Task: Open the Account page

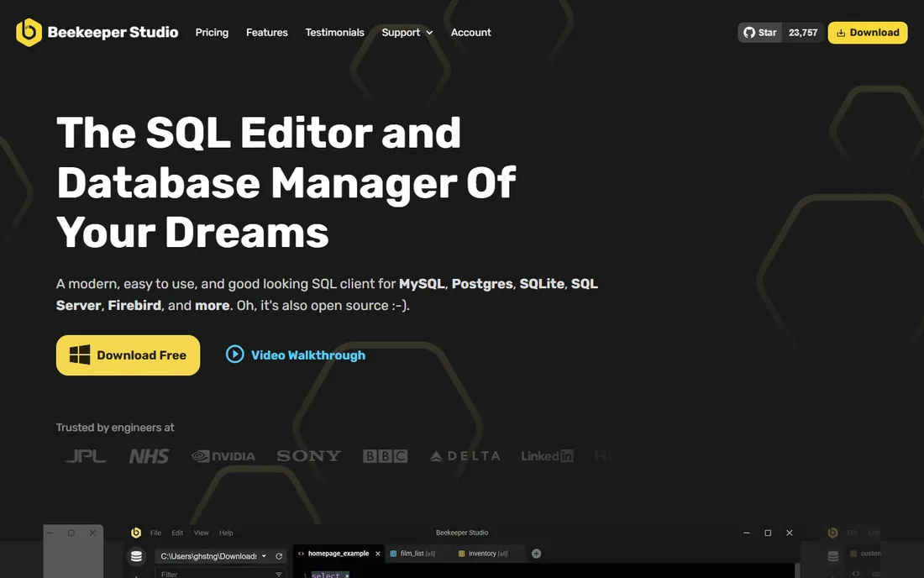Action: pyautogui.click(x=471, y=33)
